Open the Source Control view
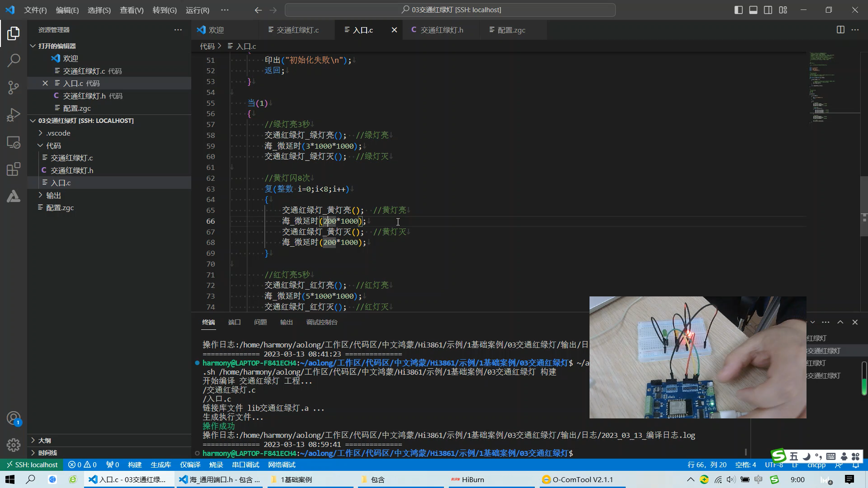The height and width of the screenshot is (488, 868). [x=14, y=87]
